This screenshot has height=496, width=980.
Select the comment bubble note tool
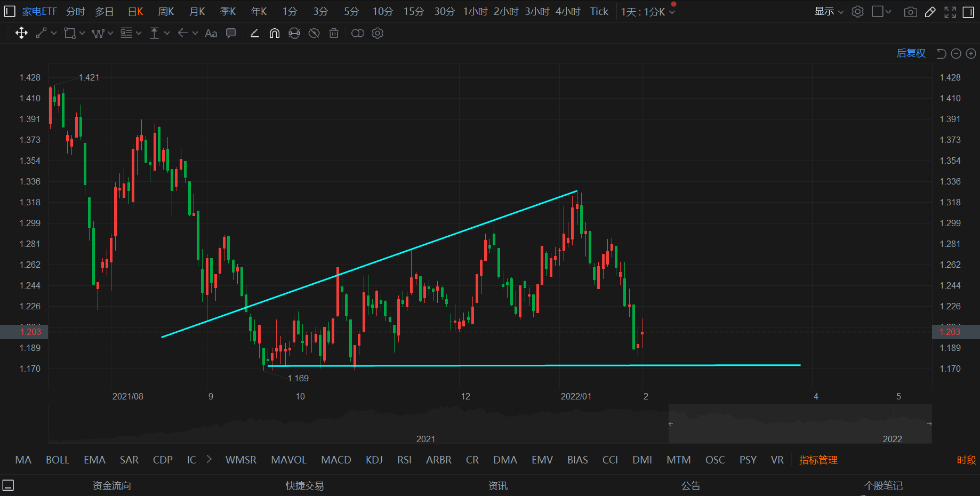[231, 33]
